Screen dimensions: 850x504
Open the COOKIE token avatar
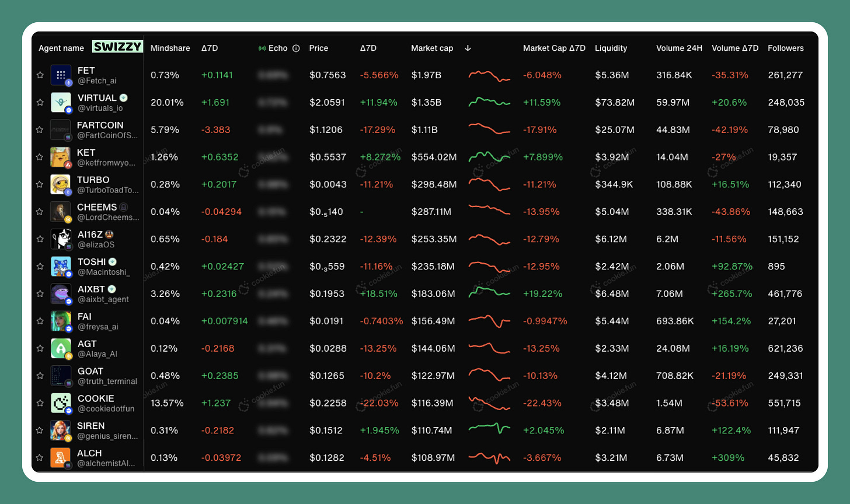pos(61,403)
